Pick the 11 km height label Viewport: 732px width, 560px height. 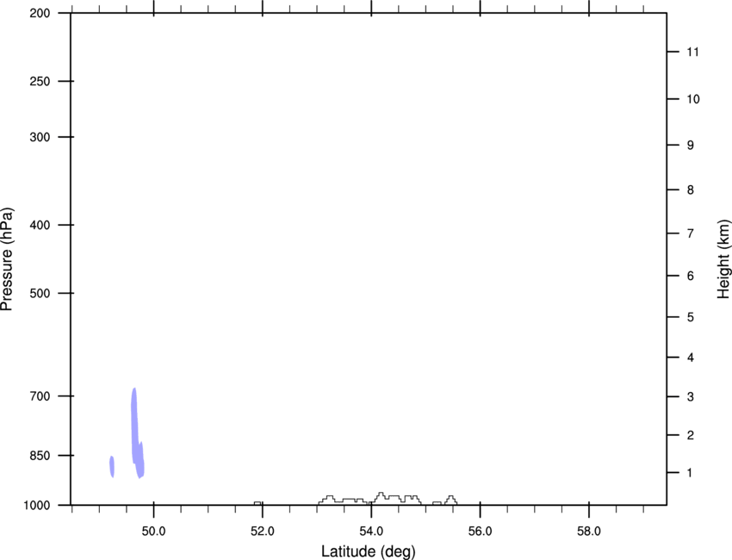click(692, 52)
